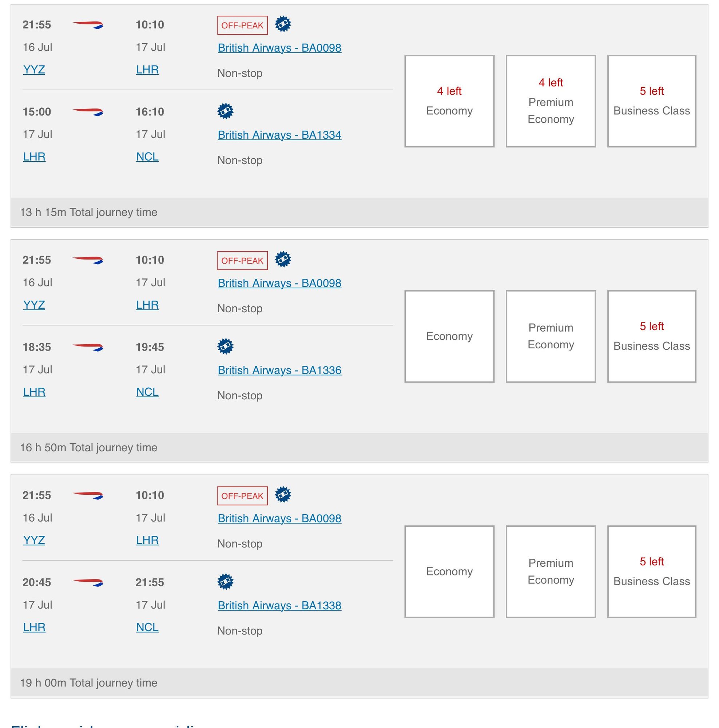The width and height of the screenshot is (719, 728).
Task: Click the reward badge icon above BA1334
Action: 225,111
